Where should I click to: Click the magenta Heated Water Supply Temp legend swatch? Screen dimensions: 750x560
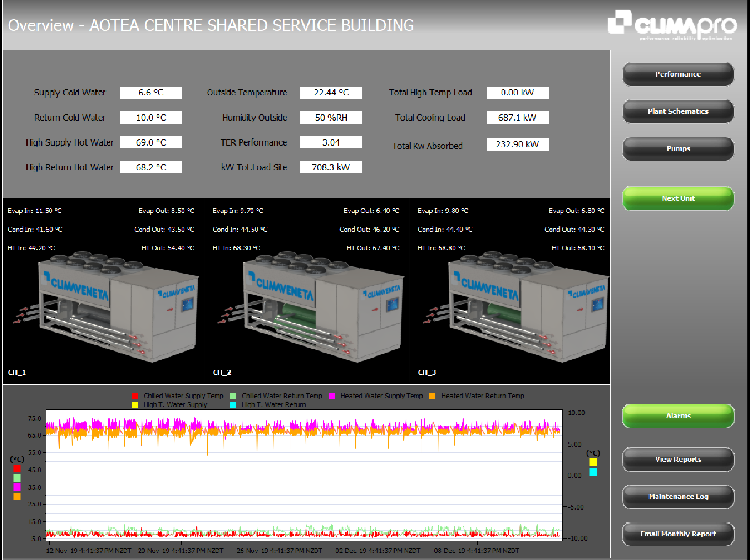point(332,396)
